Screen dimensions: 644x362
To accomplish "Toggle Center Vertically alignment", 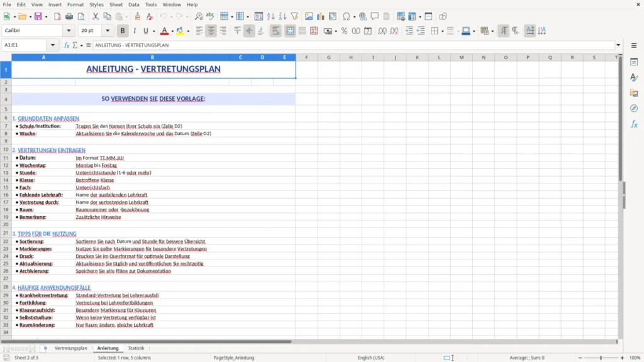I will [x=249, y=31].
